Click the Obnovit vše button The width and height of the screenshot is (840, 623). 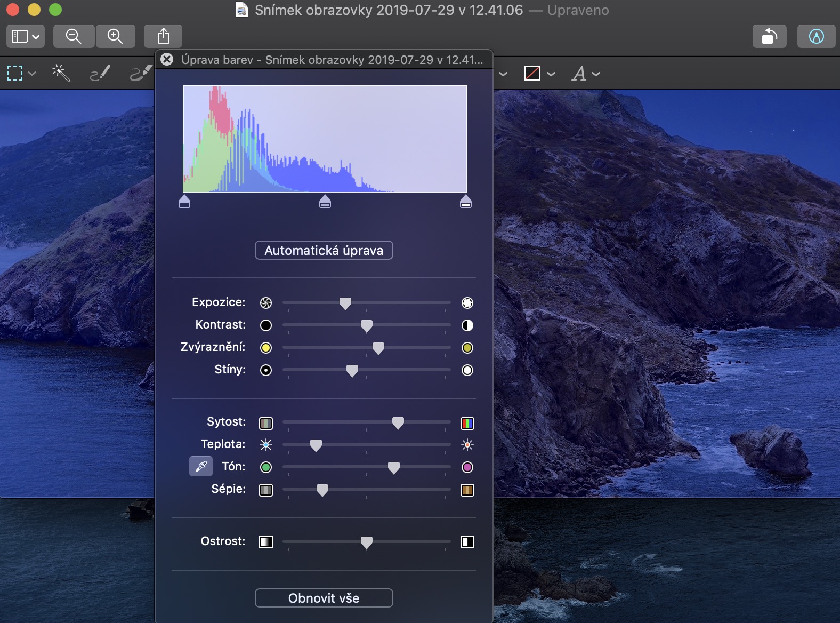(324, 598)
